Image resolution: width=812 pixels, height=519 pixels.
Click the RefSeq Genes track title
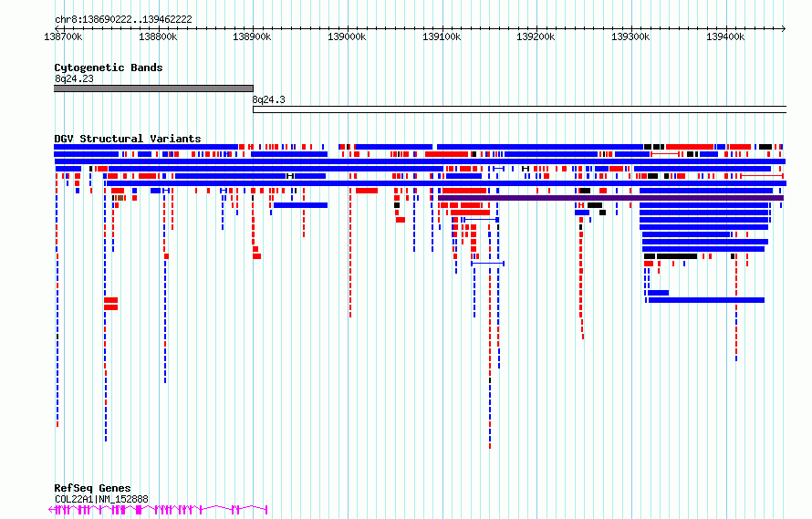[x=92, y=488]
